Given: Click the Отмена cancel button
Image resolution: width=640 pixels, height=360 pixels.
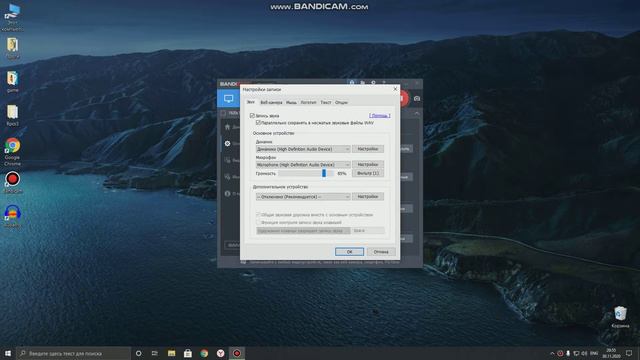Looking at the screenshot, I should (x=381, y=252).
